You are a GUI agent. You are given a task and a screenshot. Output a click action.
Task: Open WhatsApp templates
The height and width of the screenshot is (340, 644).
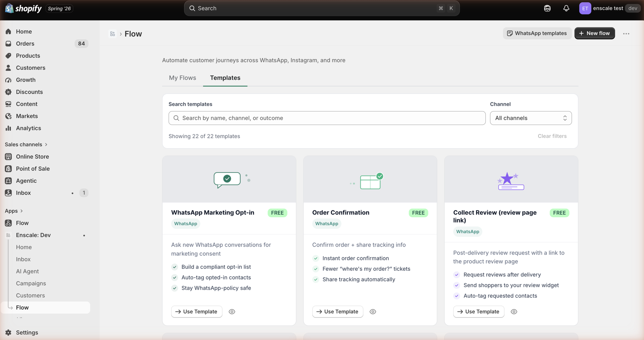(537, 33)
